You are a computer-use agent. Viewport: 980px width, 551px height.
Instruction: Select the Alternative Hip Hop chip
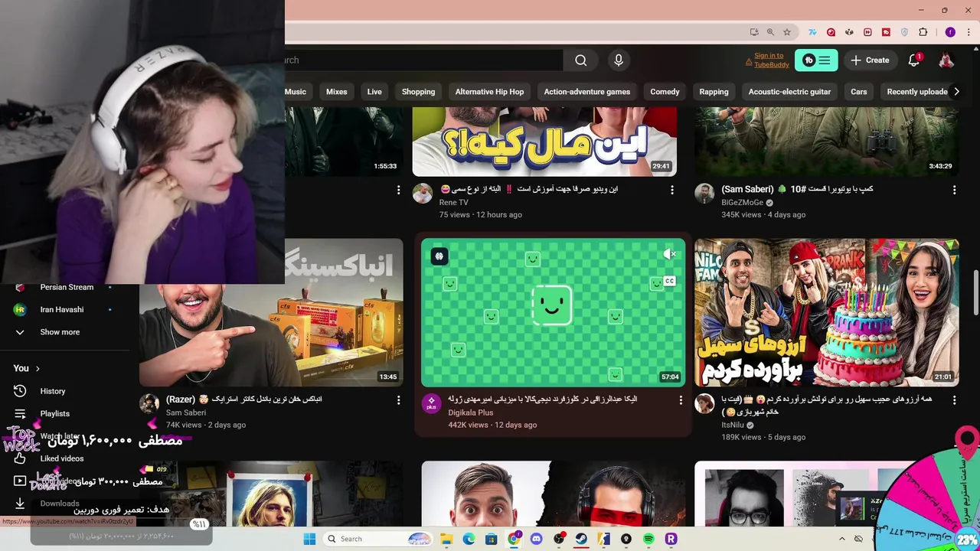pyautogui.click(x=489, y=92)
